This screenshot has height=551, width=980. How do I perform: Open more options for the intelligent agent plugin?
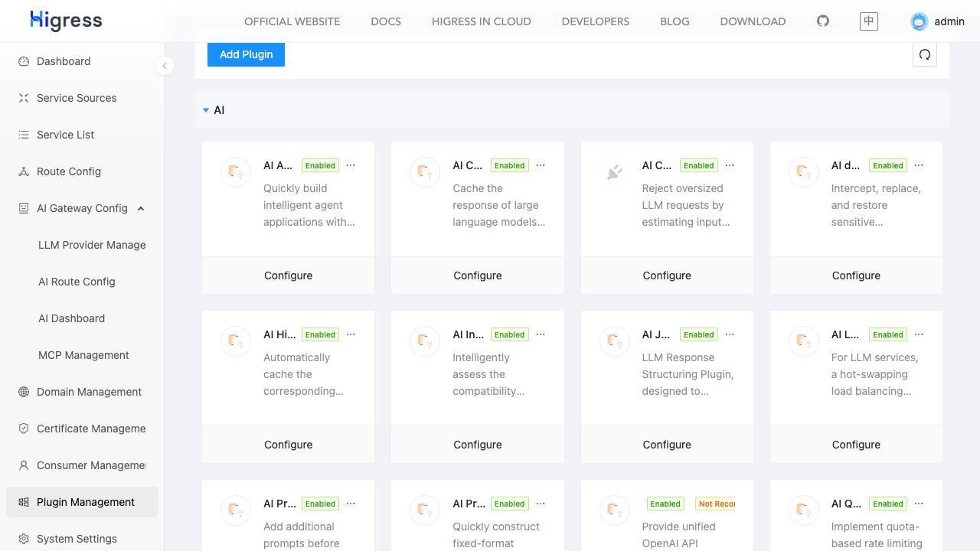(351, 165)
